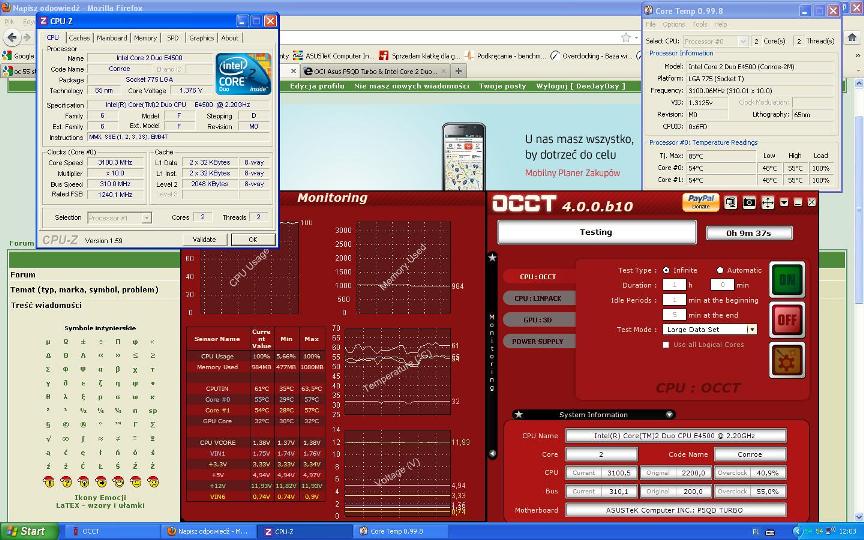The width and height of the screenshot is (864, 540).
Task: Click Mobilny Planer Zakupów ad link
Action: point(573,172)
